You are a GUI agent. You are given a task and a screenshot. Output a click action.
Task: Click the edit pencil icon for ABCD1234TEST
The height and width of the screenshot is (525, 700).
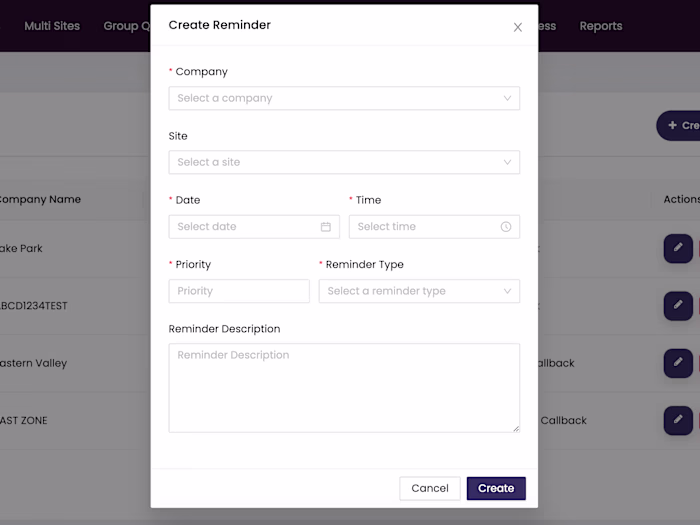tap(678, 305)
